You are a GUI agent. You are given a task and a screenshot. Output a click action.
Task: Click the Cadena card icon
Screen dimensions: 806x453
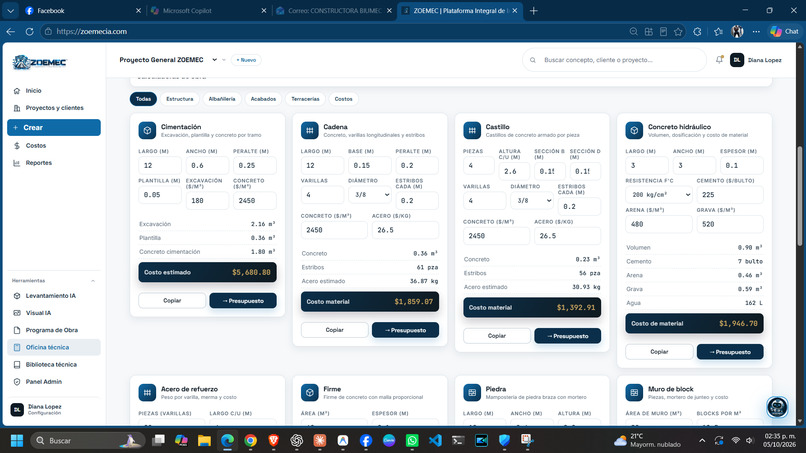[309, 131]
